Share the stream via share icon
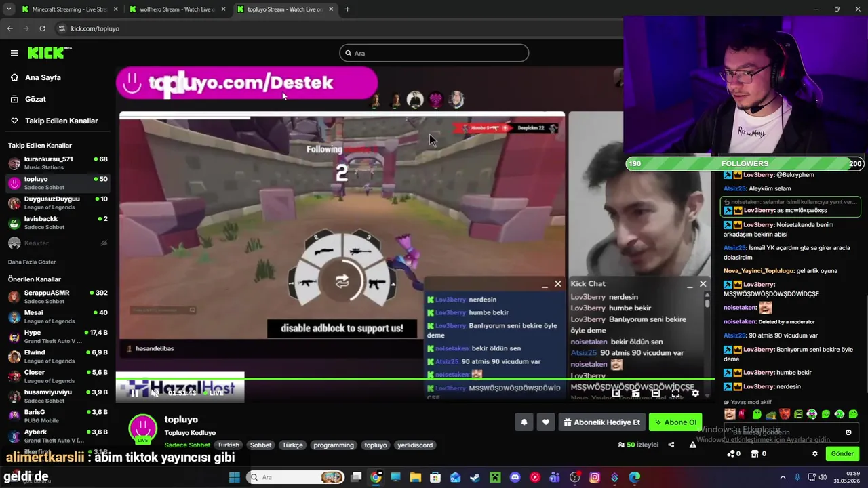Viewport: 868px width, 488px height. (x=671, y=445)
